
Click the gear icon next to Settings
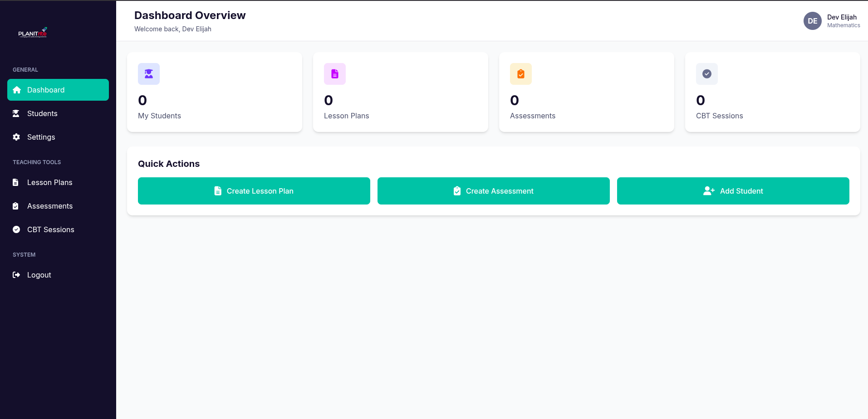coord(16,137)
